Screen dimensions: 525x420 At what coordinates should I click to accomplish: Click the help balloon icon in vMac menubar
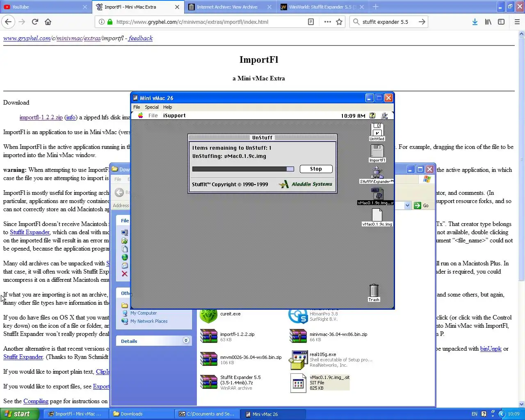coord(372,116)
